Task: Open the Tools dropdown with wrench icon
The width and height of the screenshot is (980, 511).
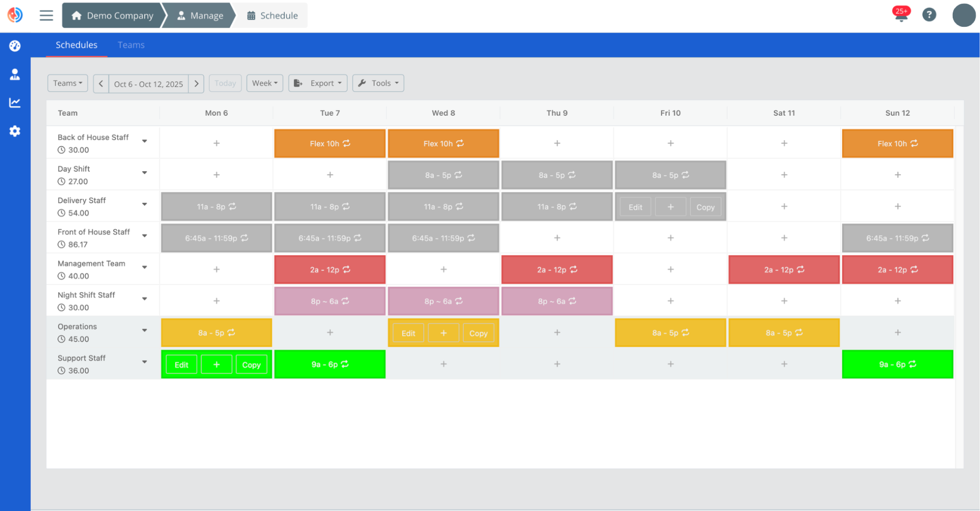Action: tap(378, 83)
